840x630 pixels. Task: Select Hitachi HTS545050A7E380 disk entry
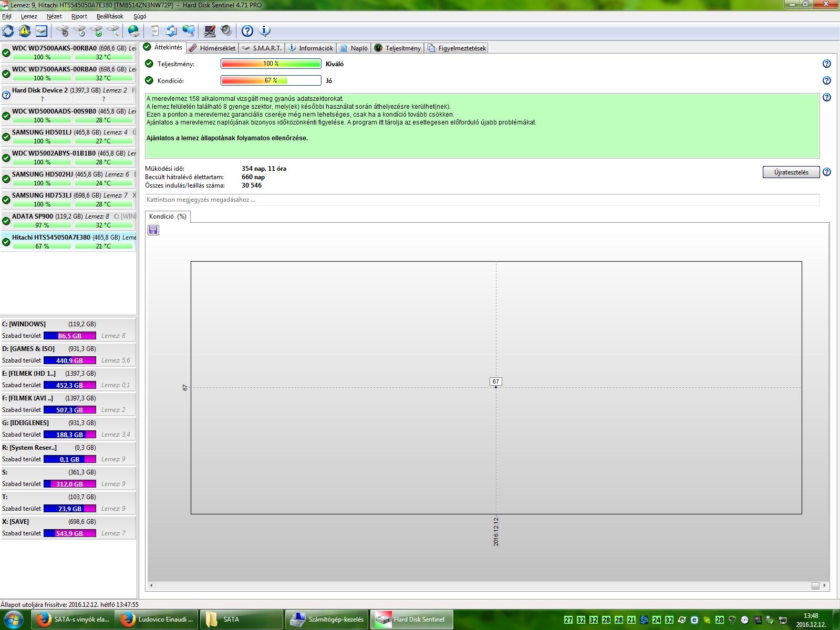68,242
